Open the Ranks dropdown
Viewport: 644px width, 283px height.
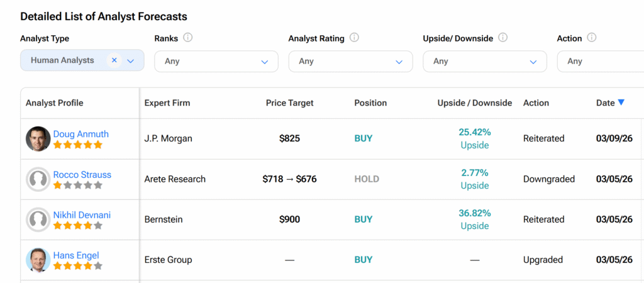(x=216, y=62)
